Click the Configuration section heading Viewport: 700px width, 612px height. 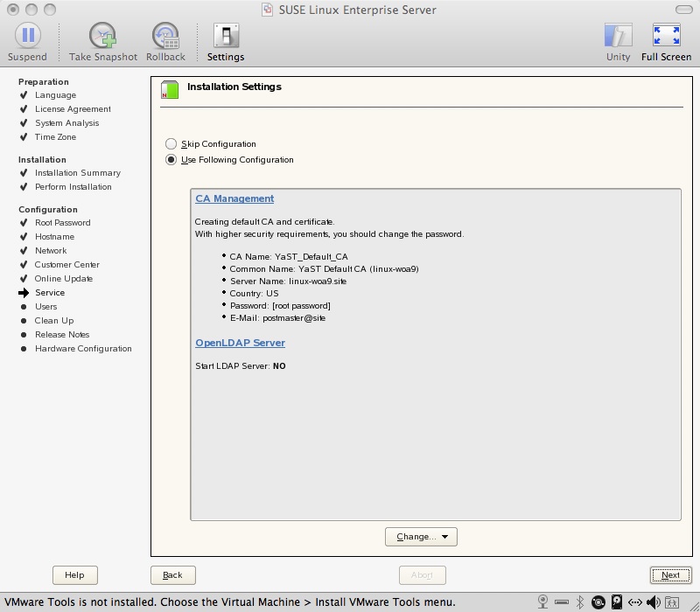coord(48,209)
